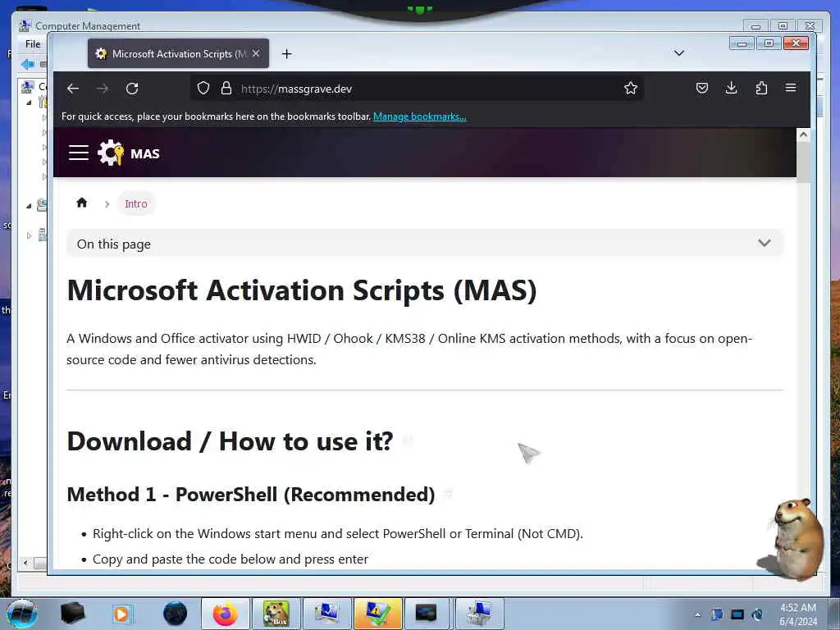Open Firefox application menu

tap(791, 87)
